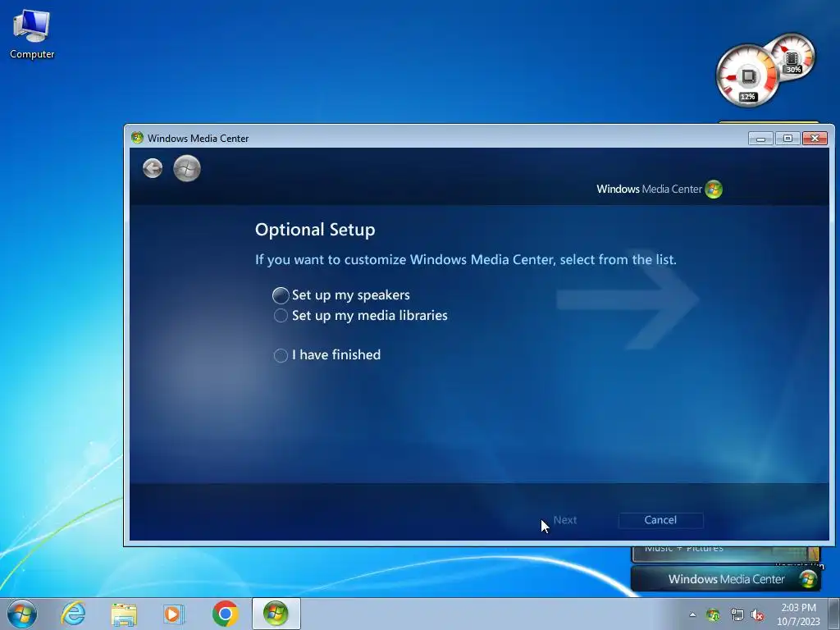Open the Windows Start menu orb
840x630 pixels.
(x=21, y=614)
